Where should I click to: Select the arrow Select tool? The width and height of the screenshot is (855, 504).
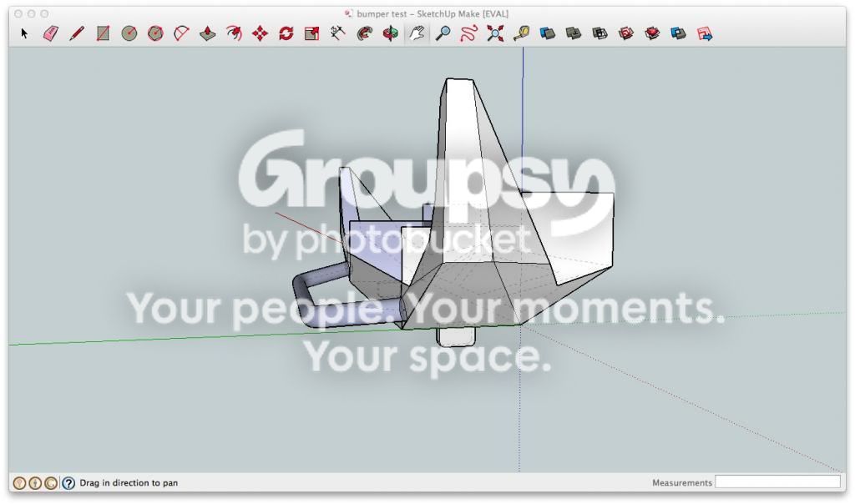click(24, 33)
